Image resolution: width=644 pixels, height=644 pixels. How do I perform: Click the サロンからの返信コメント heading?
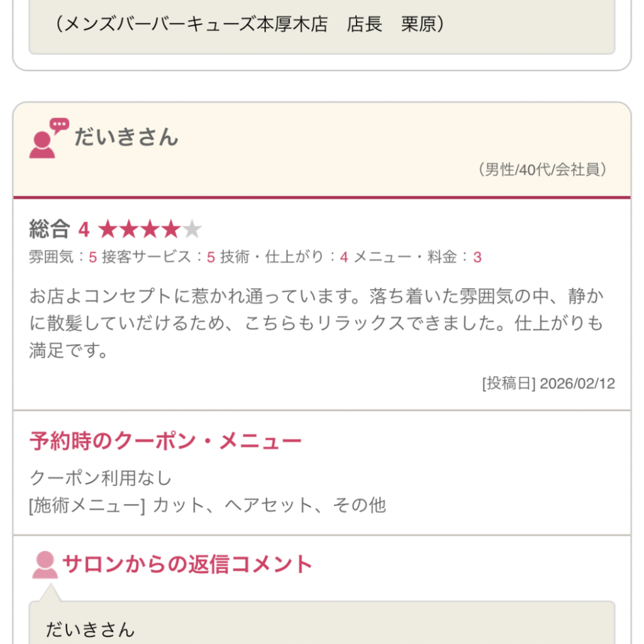click(187, 564)
